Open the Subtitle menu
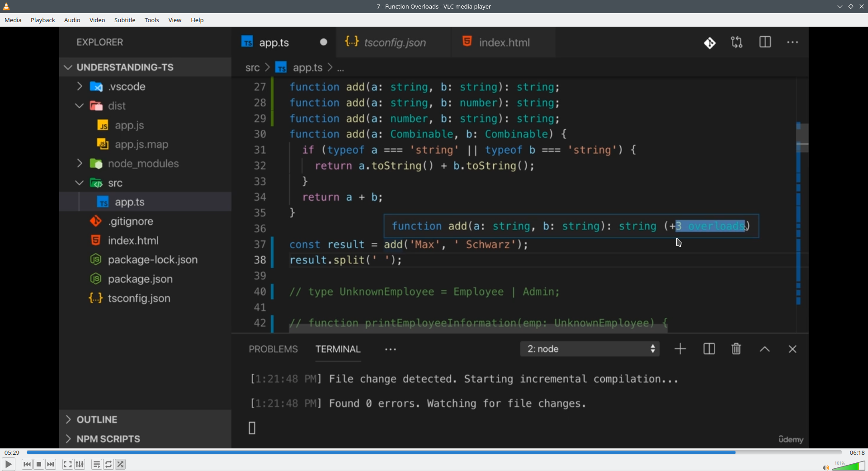Screen dimensions: 868x471 pos(125,20)
